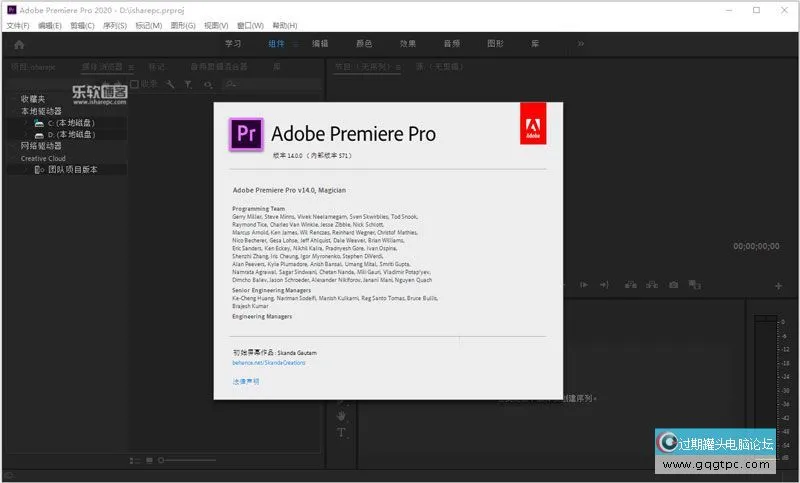The height and width of the screenshot is (483, 800).
Task: Open the 剪辑(C) menu
Action: [x=82, y=26]
